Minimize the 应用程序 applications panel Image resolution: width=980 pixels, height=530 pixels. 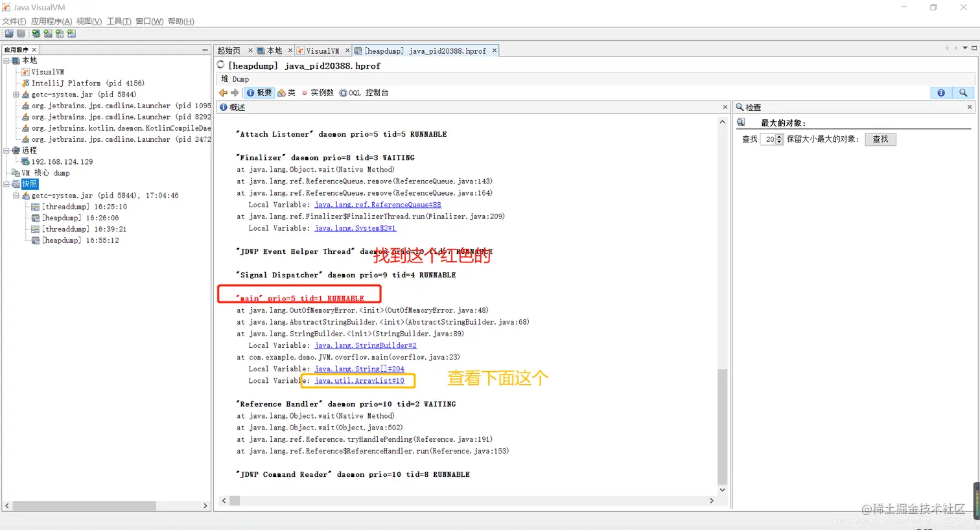[x=205, y=49]
